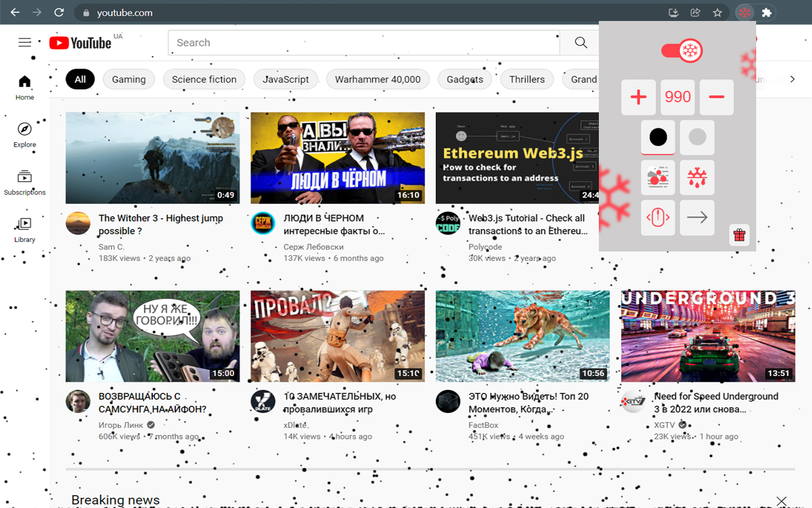
Task: Toggle the snowfall on/off switch
Action: click(x=682, y=51)
